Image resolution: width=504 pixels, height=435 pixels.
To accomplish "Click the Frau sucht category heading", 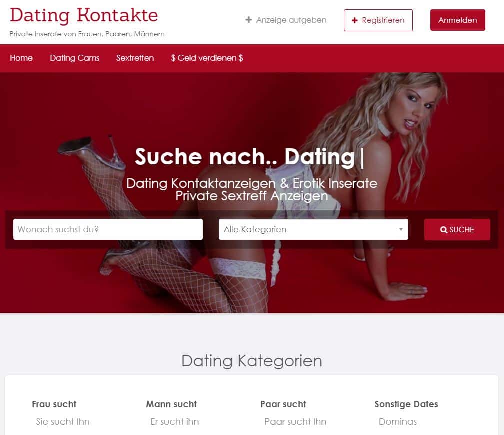I will click(54, 404).
